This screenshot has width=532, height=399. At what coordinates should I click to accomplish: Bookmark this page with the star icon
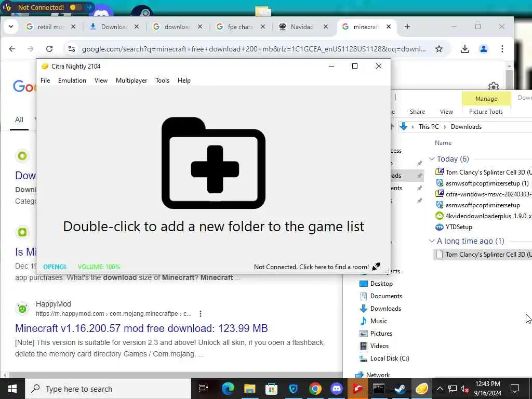[439, 49]
